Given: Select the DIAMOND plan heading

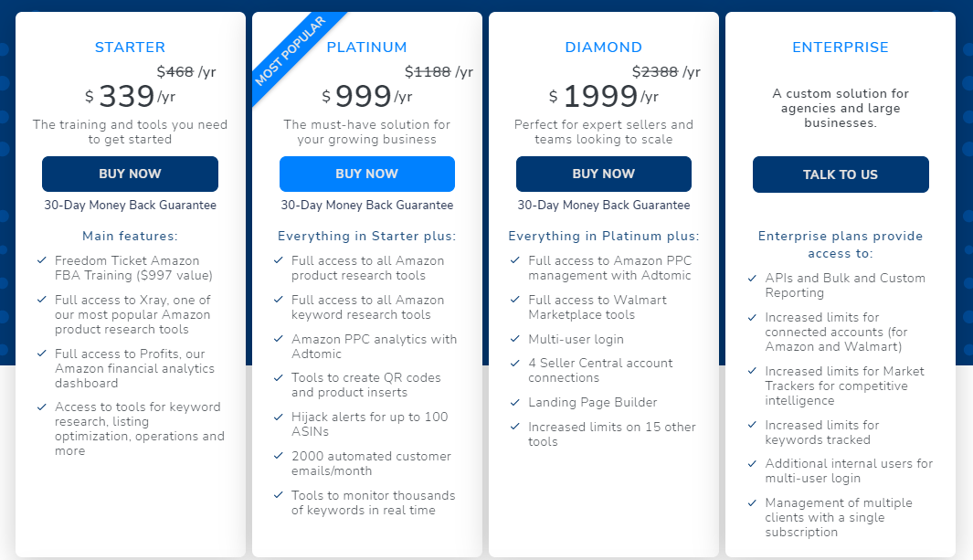Looking at the screenshot, I should 603,48.
